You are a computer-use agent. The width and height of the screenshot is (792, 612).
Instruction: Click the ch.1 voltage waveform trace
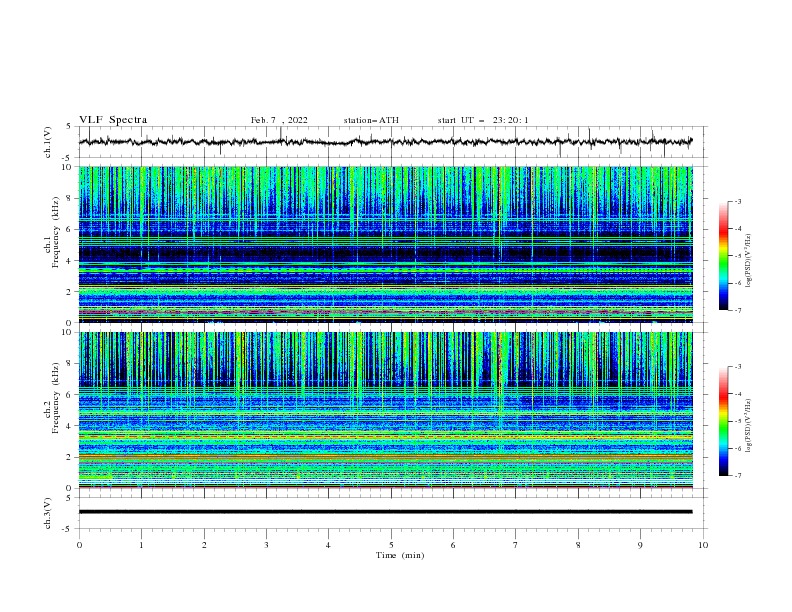385,142
